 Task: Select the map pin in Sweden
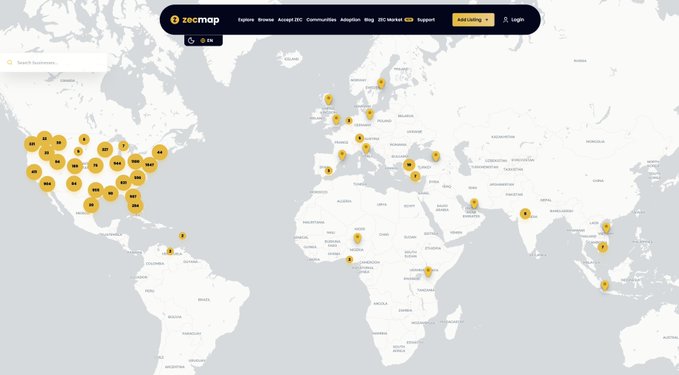pos(381,83)
